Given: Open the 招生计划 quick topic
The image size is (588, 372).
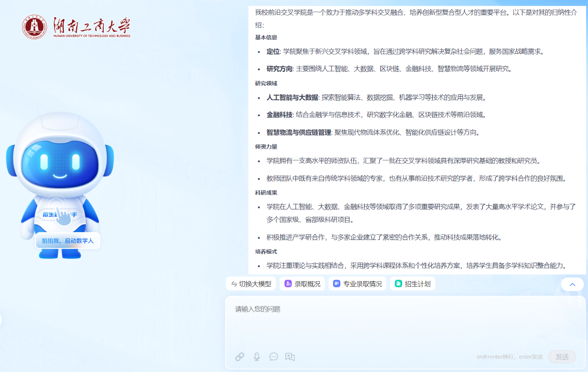Looking at the screenshot, I should point(417,284).
